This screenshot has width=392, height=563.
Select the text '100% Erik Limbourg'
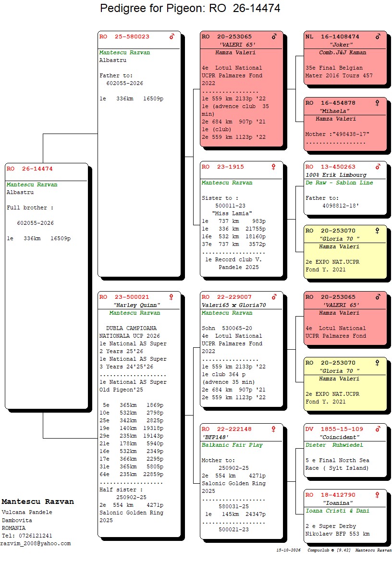coord(336,175)
